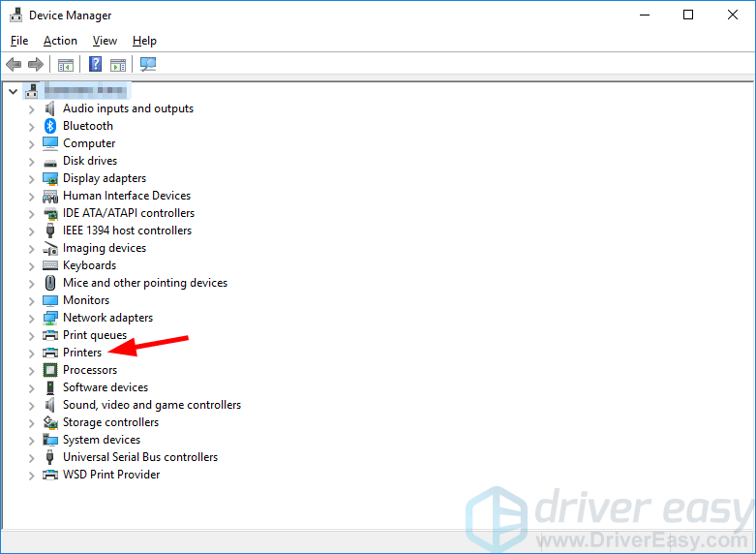Click the Processors chip icon
Viewport: 756px width, 554px height.
50,370
